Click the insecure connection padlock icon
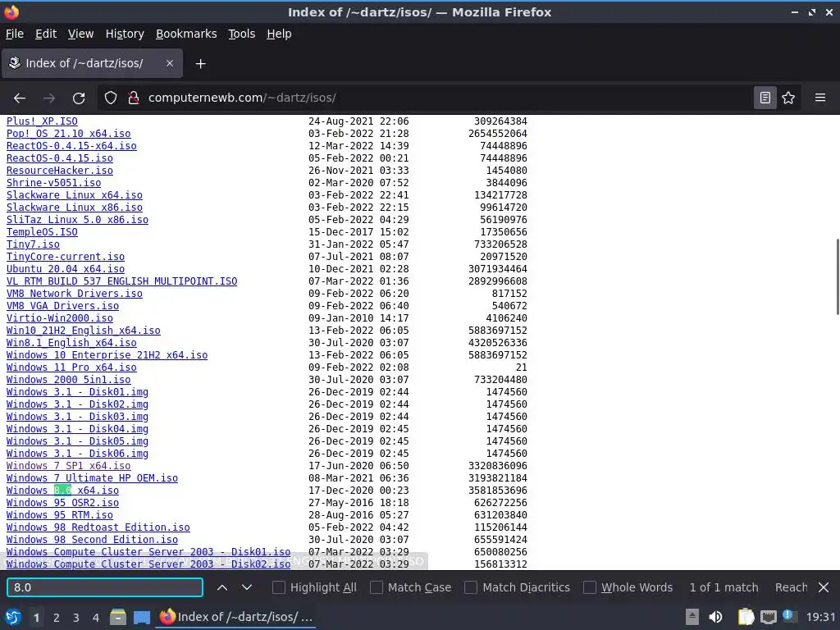 pyautogui.click(x=134, y=98)
